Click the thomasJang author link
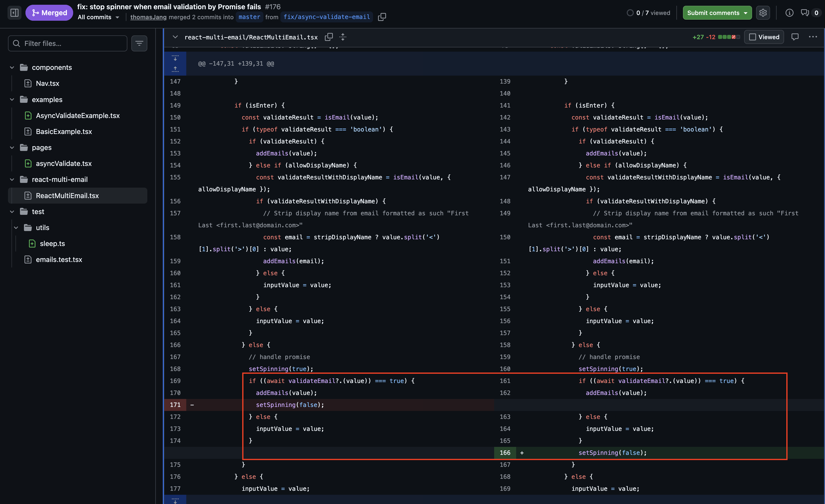825x504 pixels. (x=148, y=17)
